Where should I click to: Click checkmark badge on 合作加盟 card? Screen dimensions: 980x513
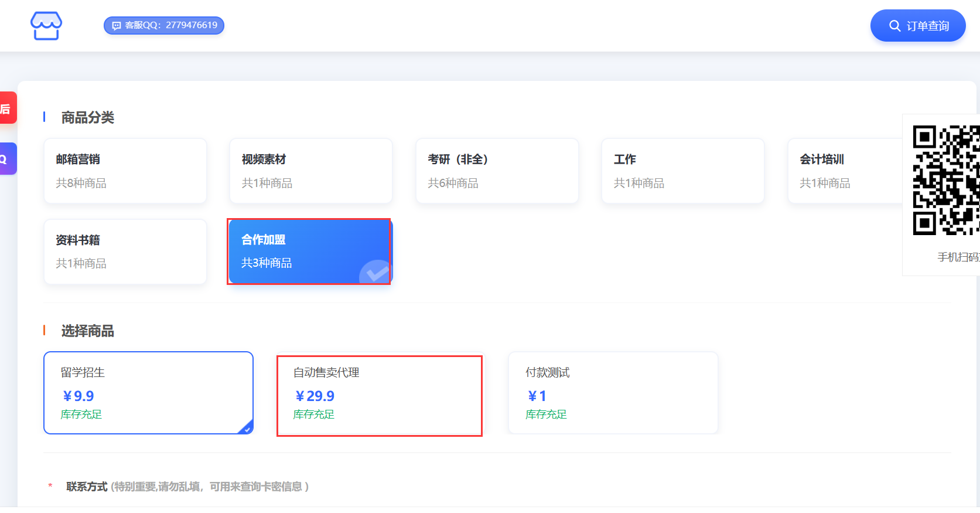coord(375,272)
